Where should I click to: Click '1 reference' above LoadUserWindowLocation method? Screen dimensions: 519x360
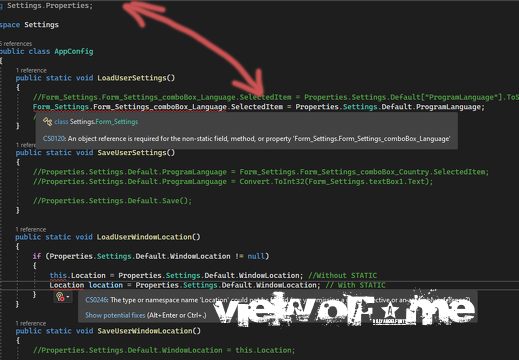31,229
